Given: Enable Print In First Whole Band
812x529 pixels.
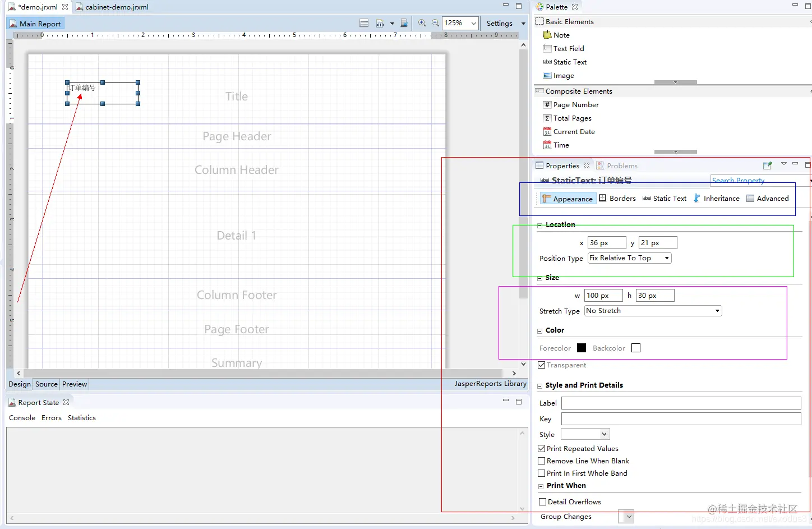Looking at the screenshot, I should coord(542,473).
